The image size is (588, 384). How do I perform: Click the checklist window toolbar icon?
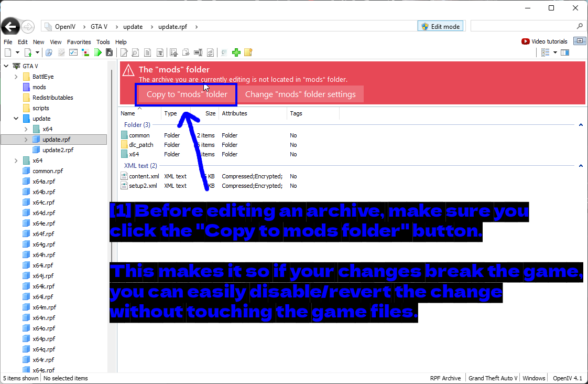(x=73, y=52)
